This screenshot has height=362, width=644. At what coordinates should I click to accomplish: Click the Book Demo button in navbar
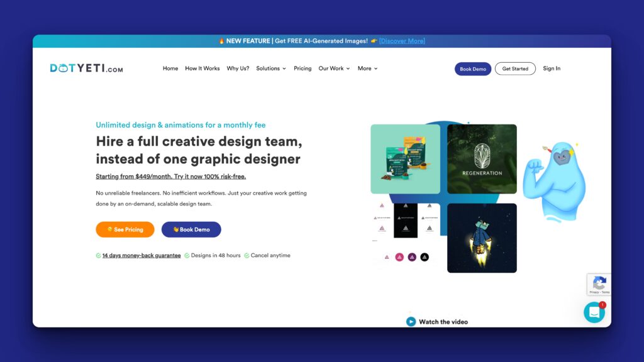tap(473, 69)
